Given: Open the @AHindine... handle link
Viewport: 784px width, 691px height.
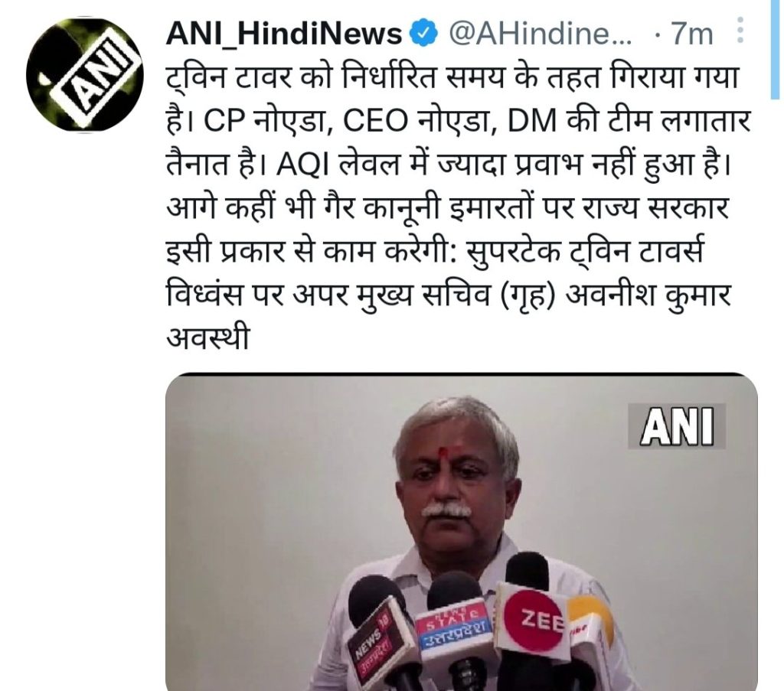Looking at the screenshot, I should click(541, 34).
